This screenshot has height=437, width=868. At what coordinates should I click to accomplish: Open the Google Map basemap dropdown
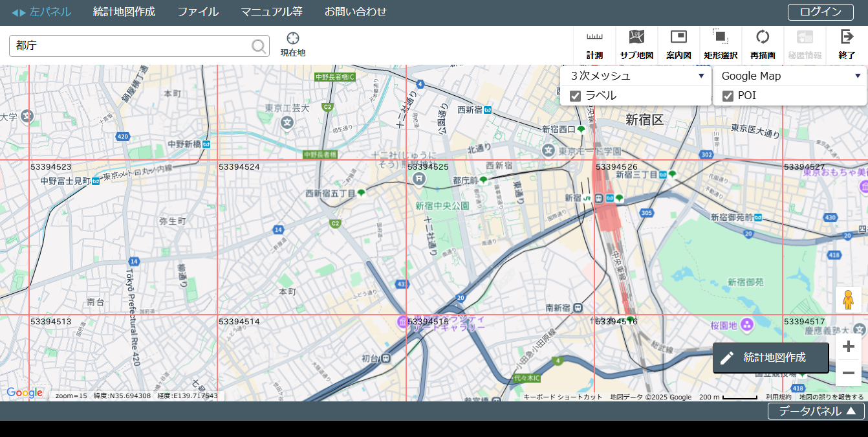[789, 76]
